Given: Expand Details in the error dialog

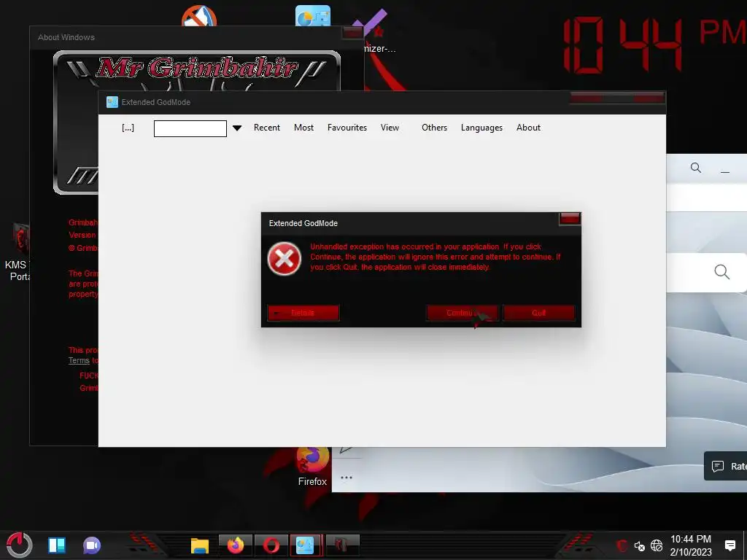Looking at the screenshot, I should click(x=303, y=313).
